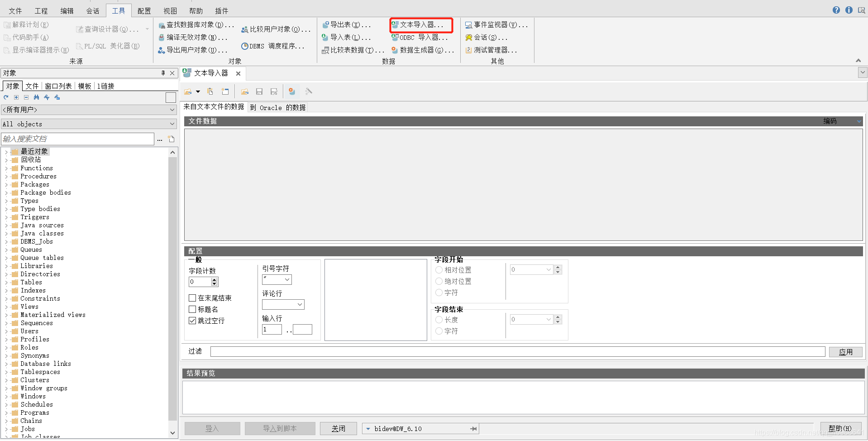
Task: Select 字符 radio under 字段开始
Action: pyautogui.click(x=439, y=292)
